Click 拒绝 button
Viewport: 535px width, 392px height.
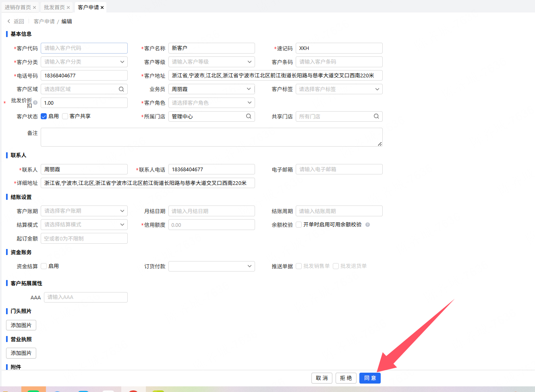point(346,378)
